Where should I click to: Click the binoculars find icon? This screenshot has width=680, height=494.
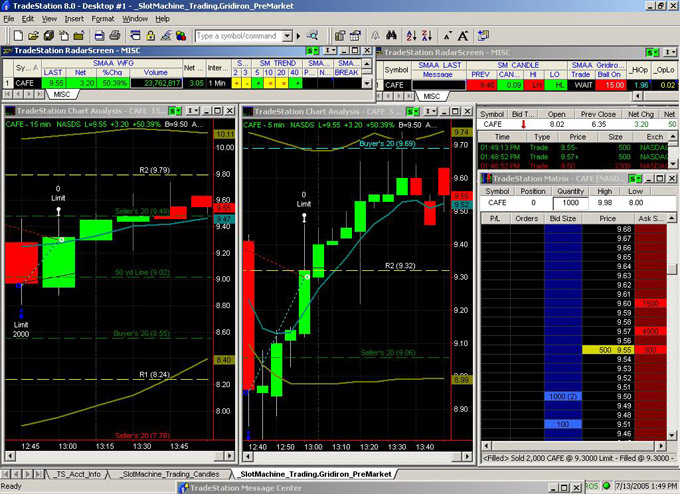(x=391, y=36)
